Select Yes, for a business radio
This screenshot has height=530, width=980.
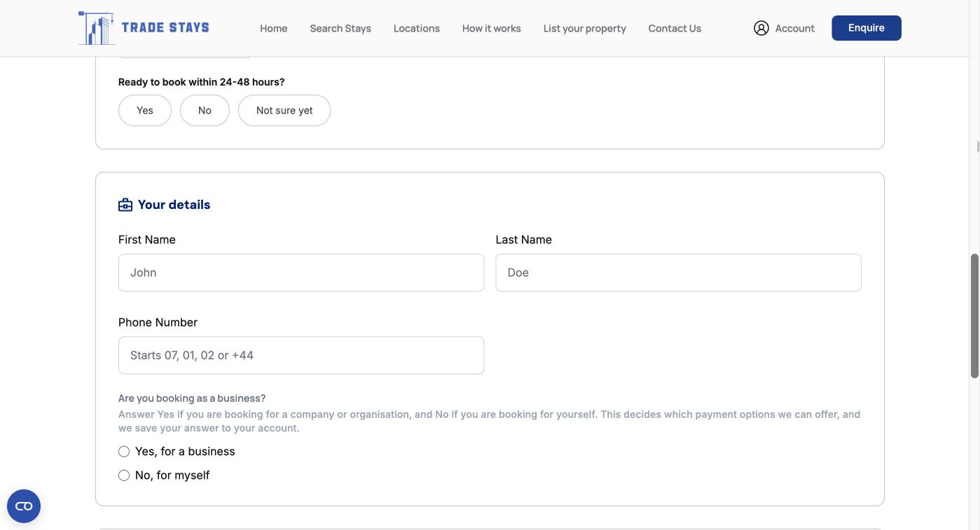(x=124, y=451)
